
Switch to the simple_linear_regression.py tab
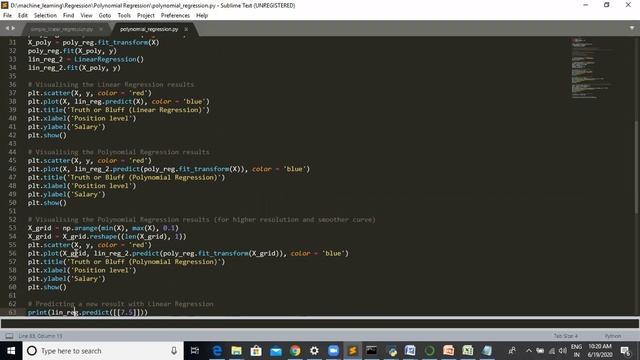(x=62, y=29)
